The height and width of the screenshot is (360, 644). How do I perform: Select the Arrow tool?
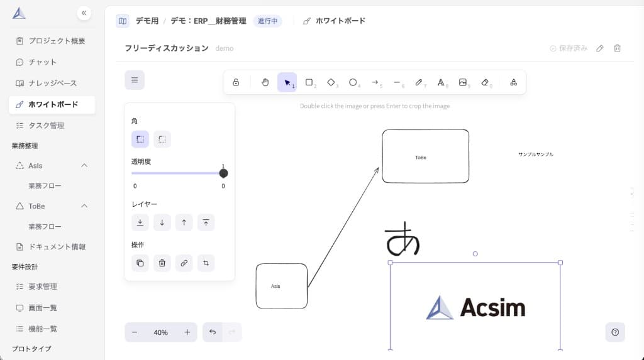(x=375, y=82)
